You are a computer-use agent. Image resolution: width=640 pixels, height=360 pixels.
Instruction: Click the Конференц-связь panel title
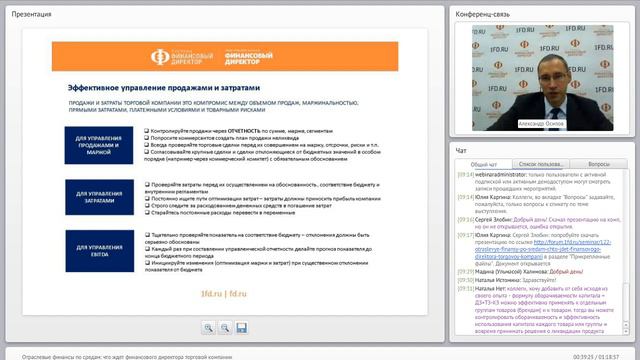[482, 14]
